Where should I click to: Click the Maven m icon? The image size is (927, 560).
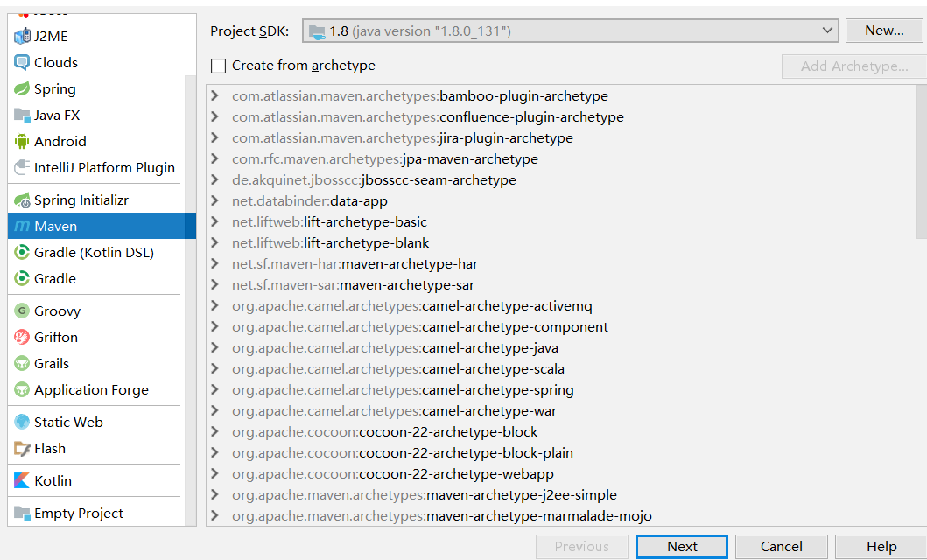pos(22,227)
